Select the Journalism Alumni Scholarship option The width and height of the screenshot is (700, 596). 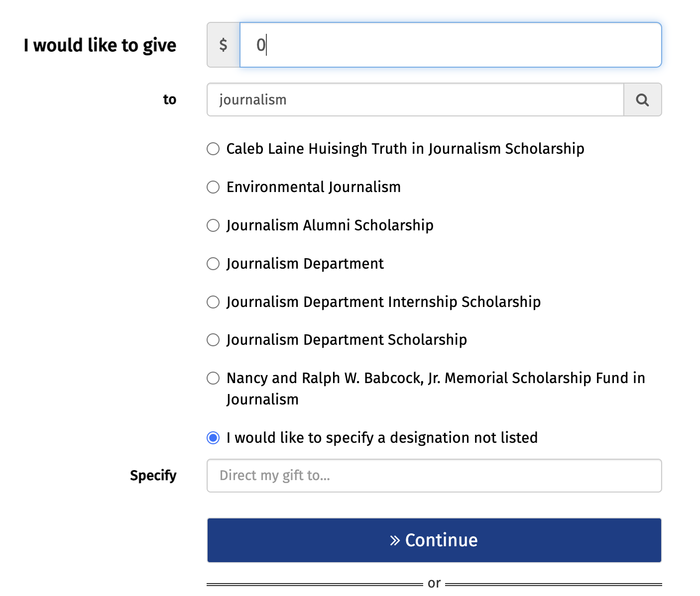click(213, 225)
